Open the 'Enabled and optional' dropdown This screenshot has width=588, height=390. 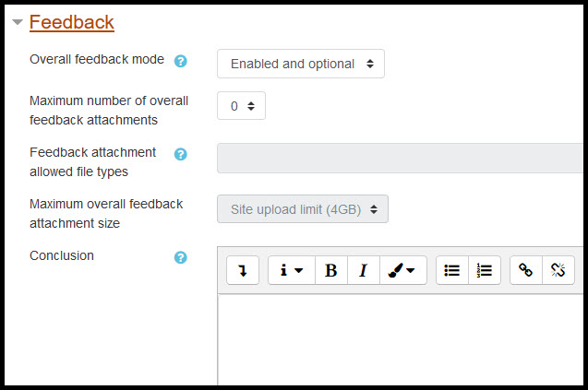(x=301, y=64)
